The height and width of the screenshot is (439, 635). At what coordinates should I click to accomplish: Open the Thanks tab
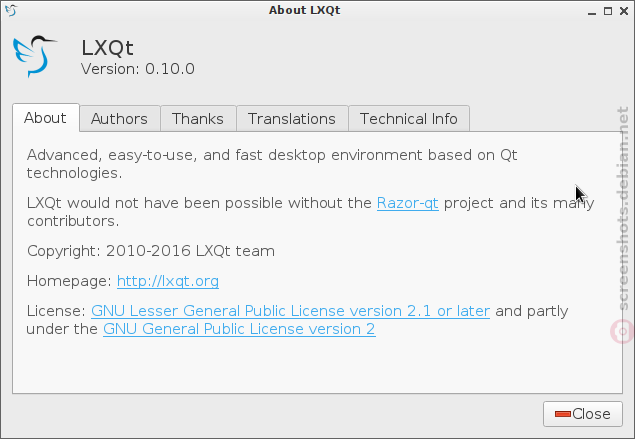198,119
